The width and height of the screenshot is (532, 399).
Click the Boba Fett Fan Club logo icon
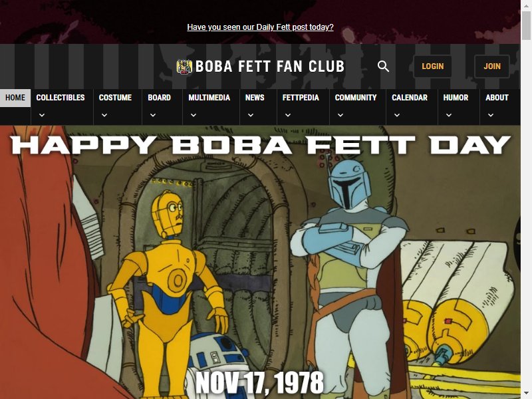tap(184, 66)
